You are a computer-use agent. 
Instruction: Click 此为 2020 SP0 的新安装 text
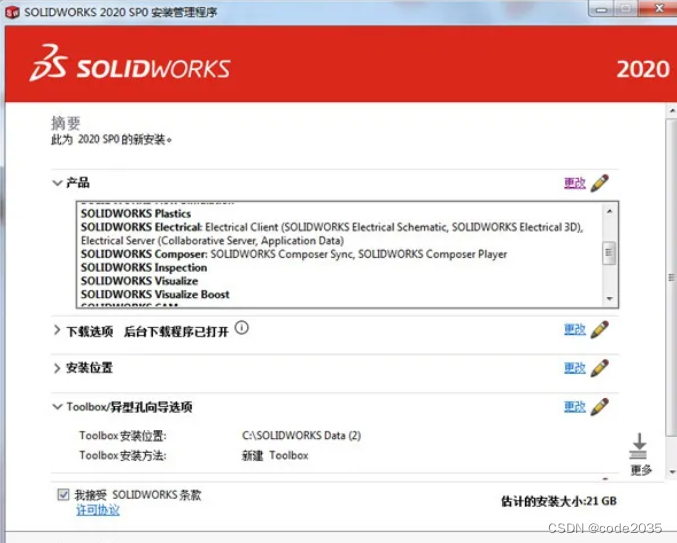(x=111, y=140)
